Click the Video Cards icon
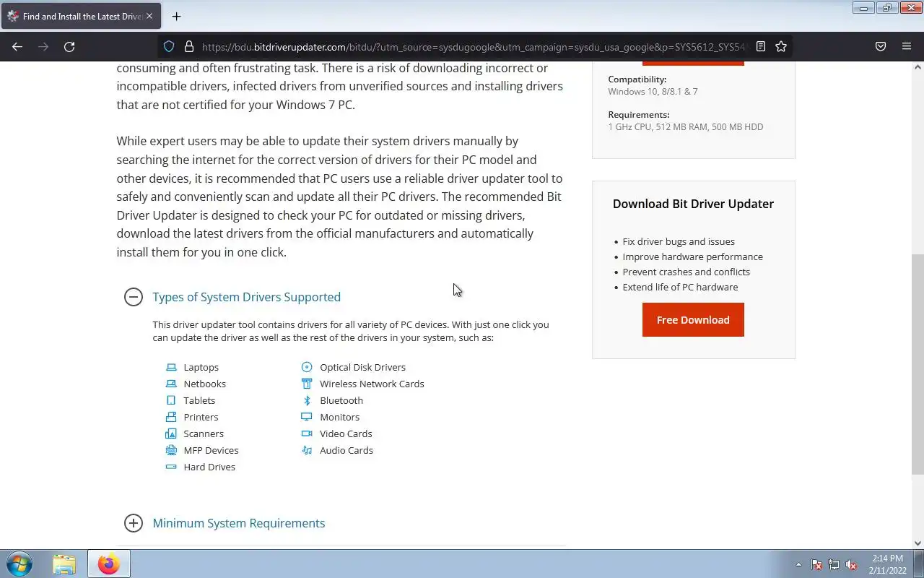924x578 pixels. [x=307, y=433]
